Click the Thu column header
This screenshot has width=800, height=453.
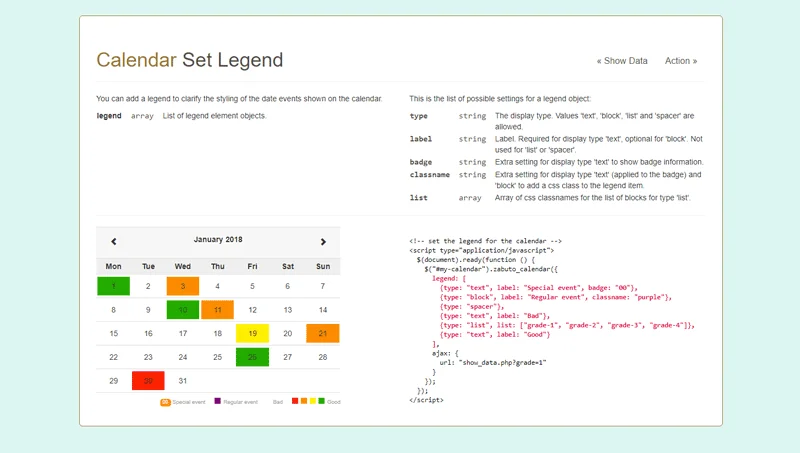217,266
